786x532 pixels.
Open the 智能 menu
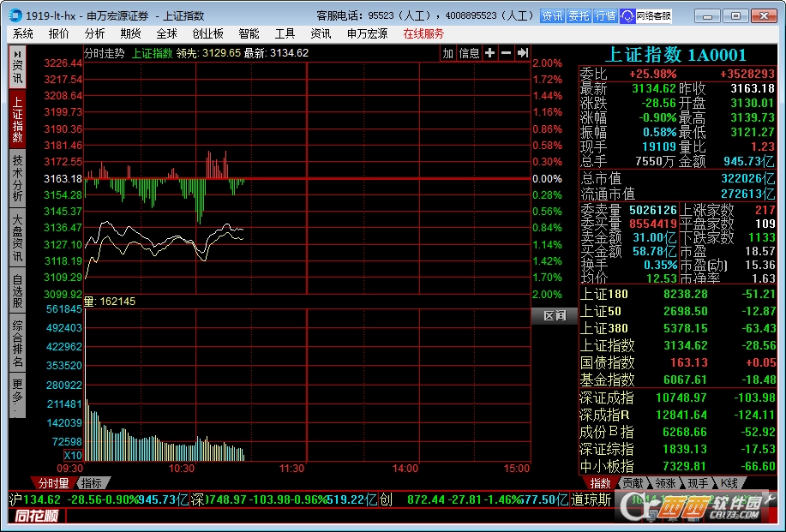[x=249, y=34]
